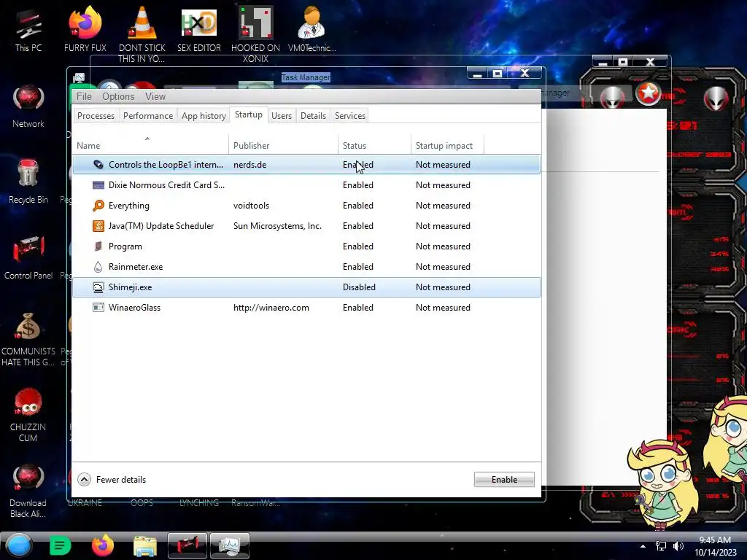This screenshot has height=560, width=747.
Task: Collapse with the Fewer details chevron
Action: pos(85,480)
